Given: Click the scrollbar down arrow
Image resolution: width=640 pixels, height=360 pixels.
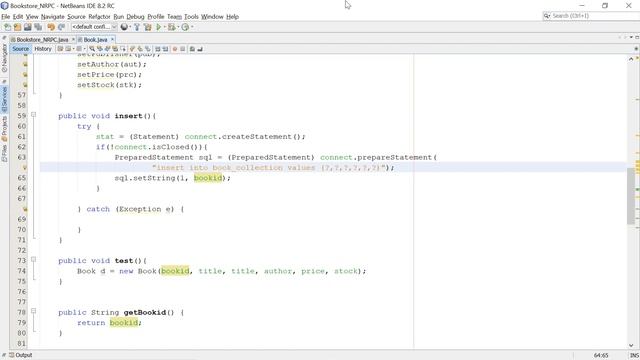Looking at the screenshot, I should [631, 345].
